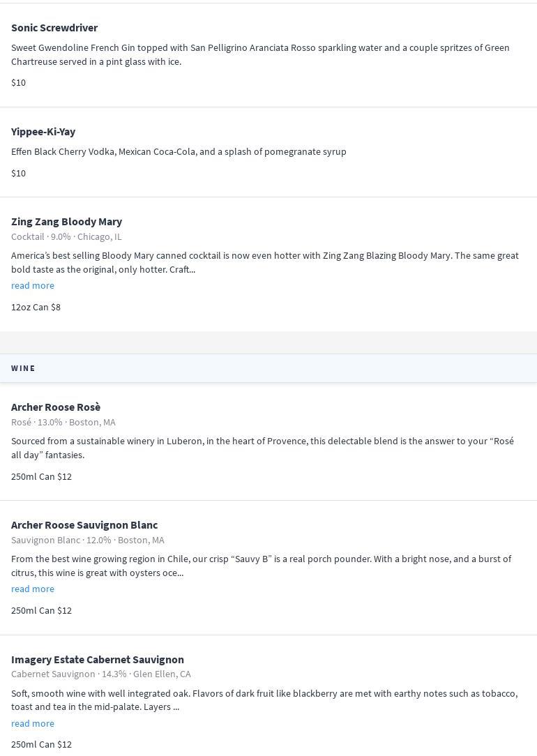Screen dimensions: 537x756
Task: Click the Sonic Screwdriver description text
Action: point(260,54)
